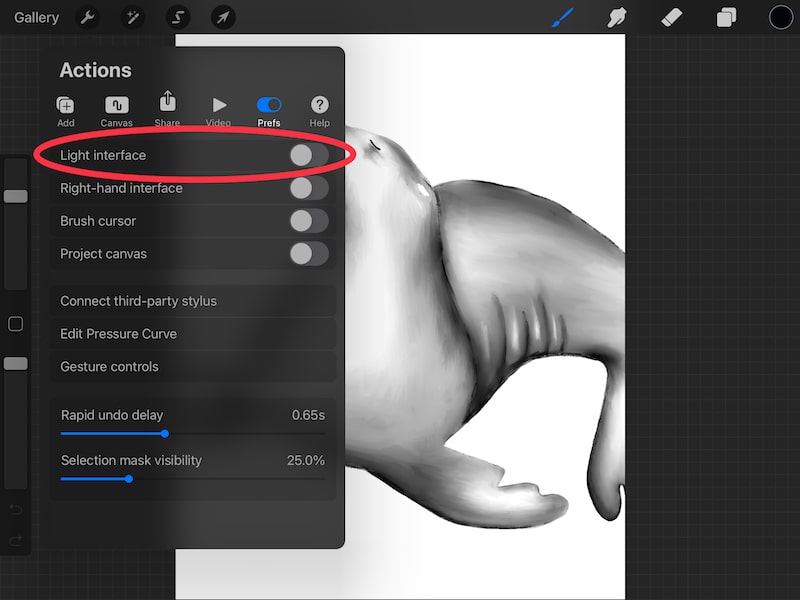800x600 pixels.
Task: Enable the Brush cursor setting
Action: 310,221
